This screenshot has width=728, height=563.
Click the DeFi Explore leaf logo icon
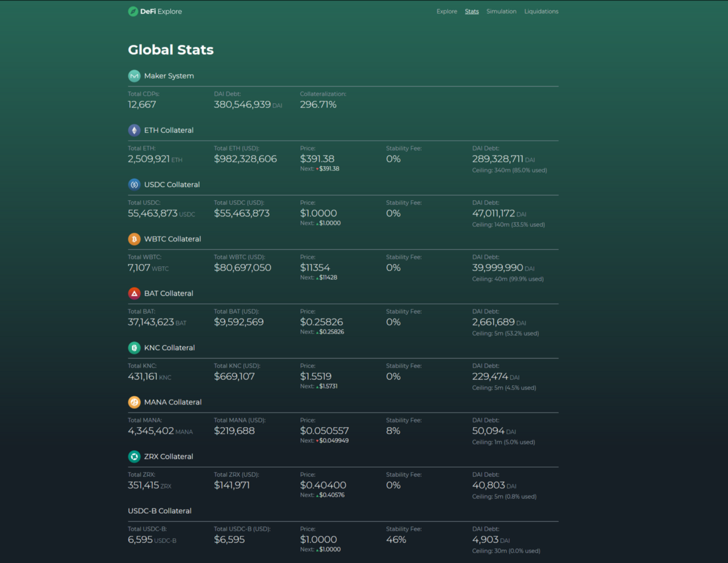[x=133, y=12]
